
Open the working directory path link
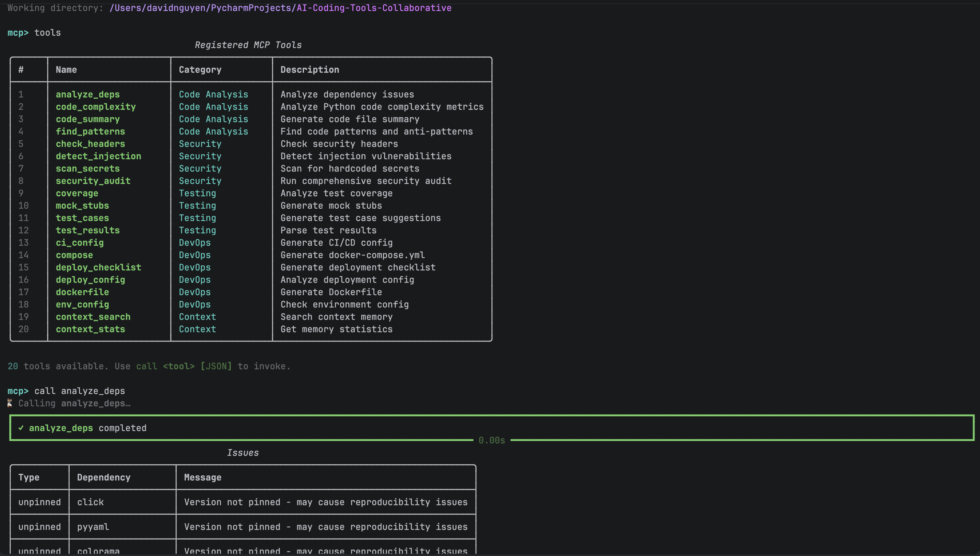[x=280, y=8]
